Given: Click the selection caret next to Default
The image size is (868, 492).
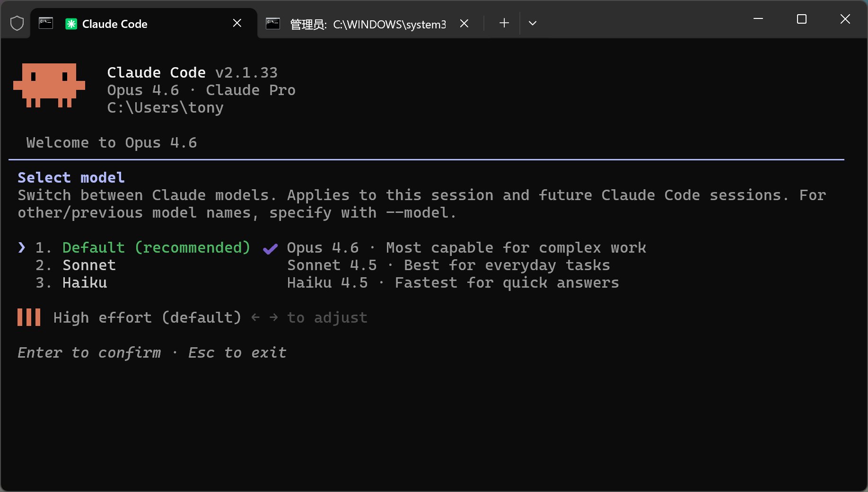Looking at the screenshot, I should click(x=22, y=247).
